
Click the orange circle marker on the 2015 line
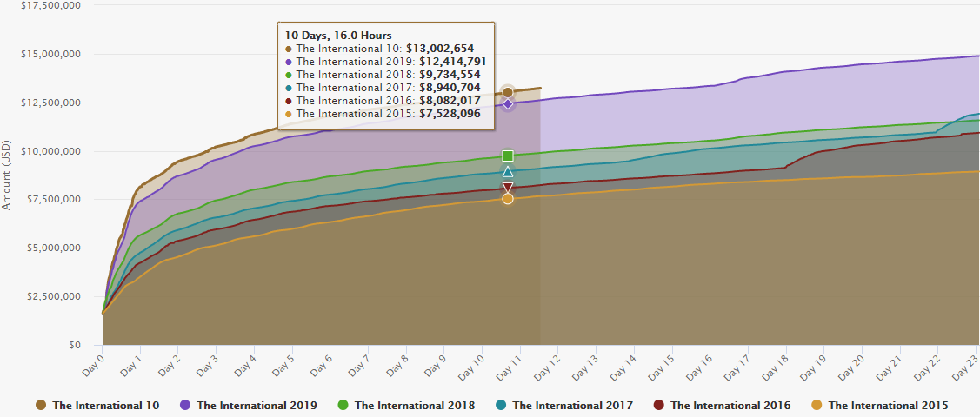[508, 199]
